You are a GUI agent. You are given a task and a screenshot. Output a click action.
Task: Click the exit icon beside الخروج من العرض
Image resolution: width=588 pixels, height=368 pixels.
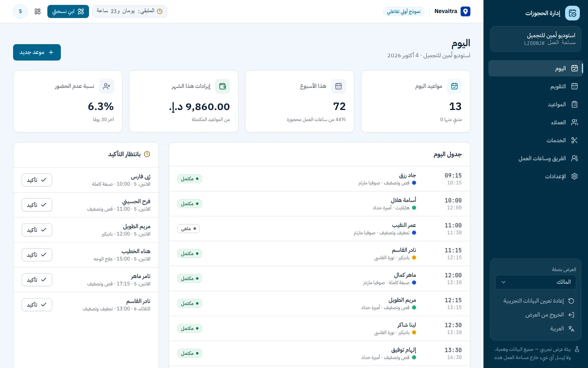click(x=571, y=315)
